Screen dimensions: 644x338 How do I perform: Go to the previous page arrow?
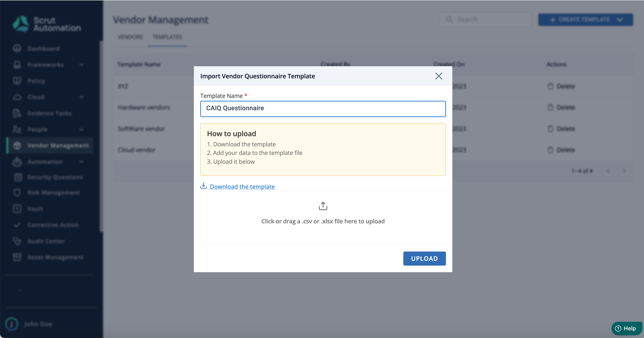click(x=608, y=171)
